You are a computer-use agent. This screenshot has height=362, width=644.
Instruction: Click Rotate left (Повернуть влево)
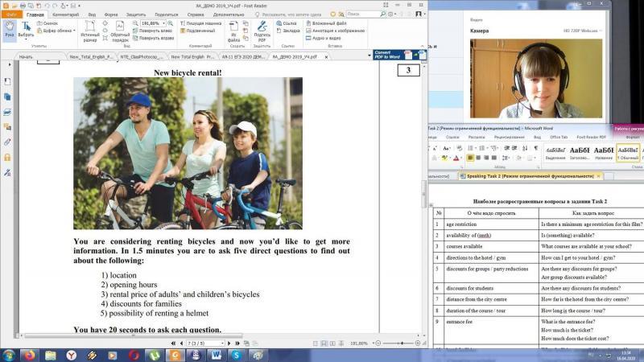point(152,31)
